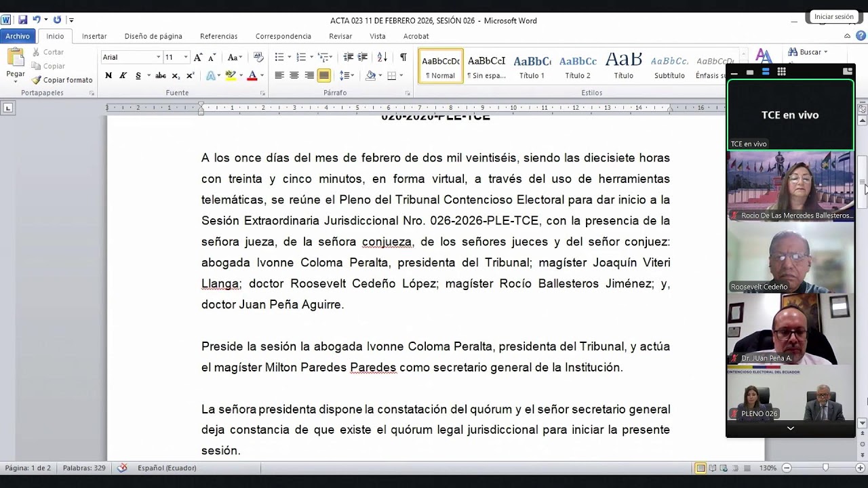
Task: Click the text effects glowing A icon
Action: click(x=211, y=76)
